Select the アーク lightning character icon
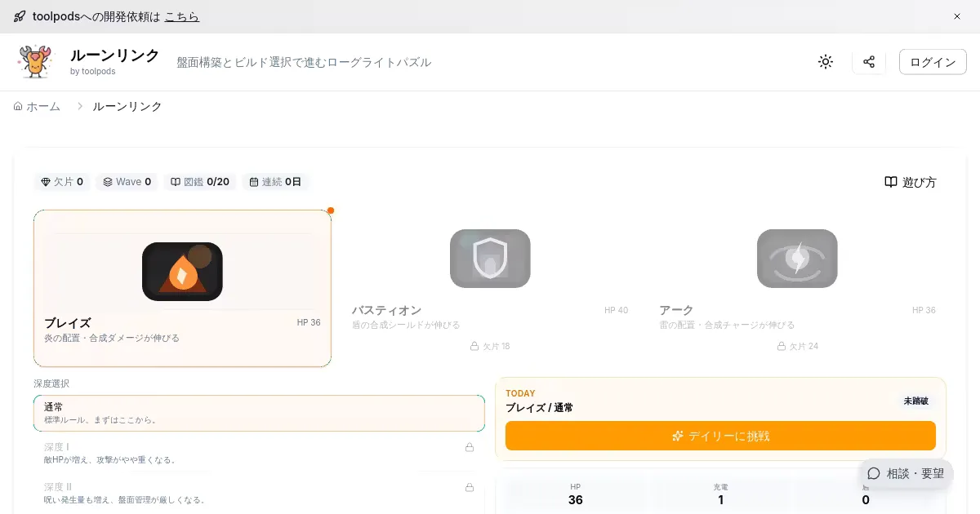The height and width of the screenshot is (514, 980). pyautogui.click(x=797, y=259)
